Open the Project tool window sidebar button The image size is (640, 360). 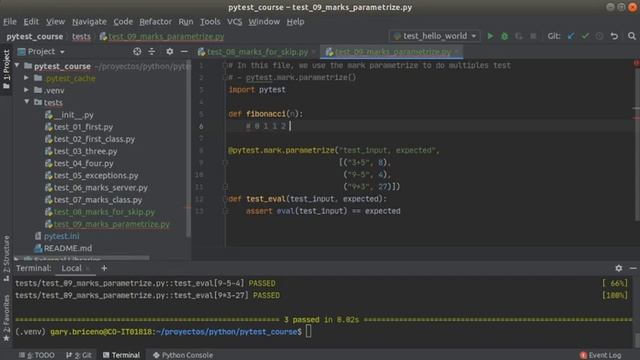tap(6, 69)
